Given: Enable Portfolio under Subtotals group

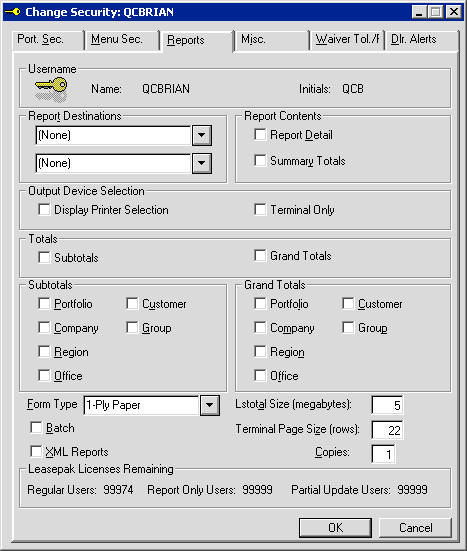Looking at the screenshot, I should click(x=44, y=303).
